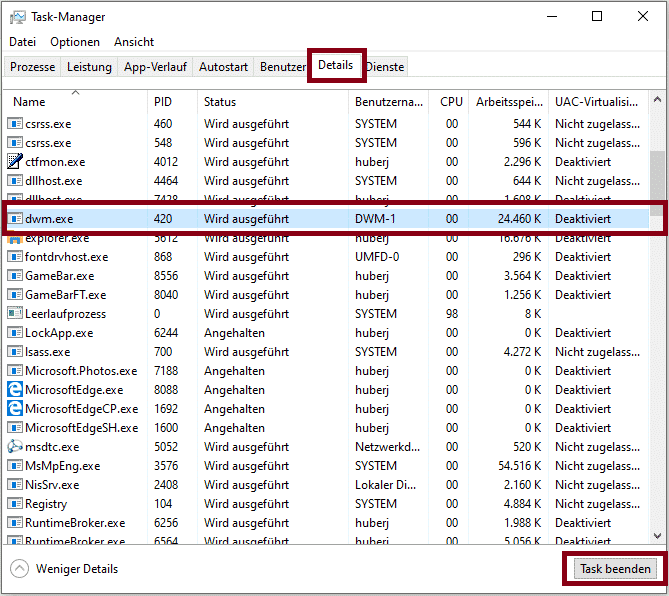Click the GameBar.exe process icon
Screen dimensions: 669x596
(x=15, y=276)
